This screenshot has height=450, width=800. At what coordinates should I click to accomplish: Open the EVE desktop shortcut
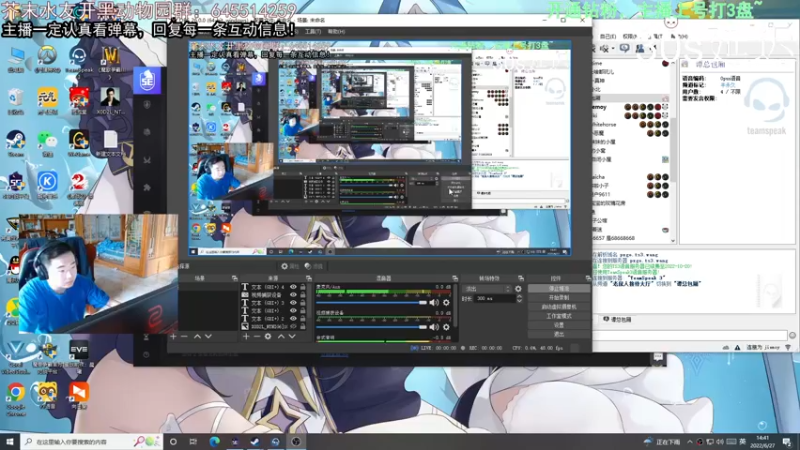[x=79, y=354]
